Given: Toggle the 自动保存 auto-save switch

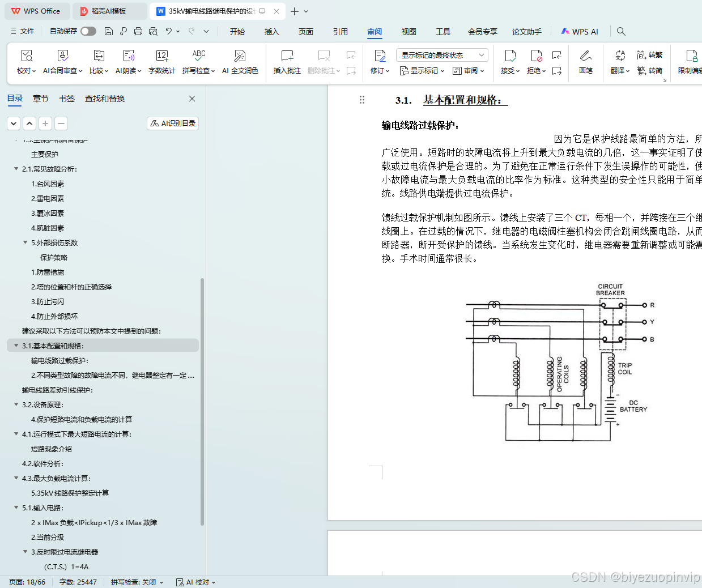Looking at the screenshot, I should coord(88,31).
